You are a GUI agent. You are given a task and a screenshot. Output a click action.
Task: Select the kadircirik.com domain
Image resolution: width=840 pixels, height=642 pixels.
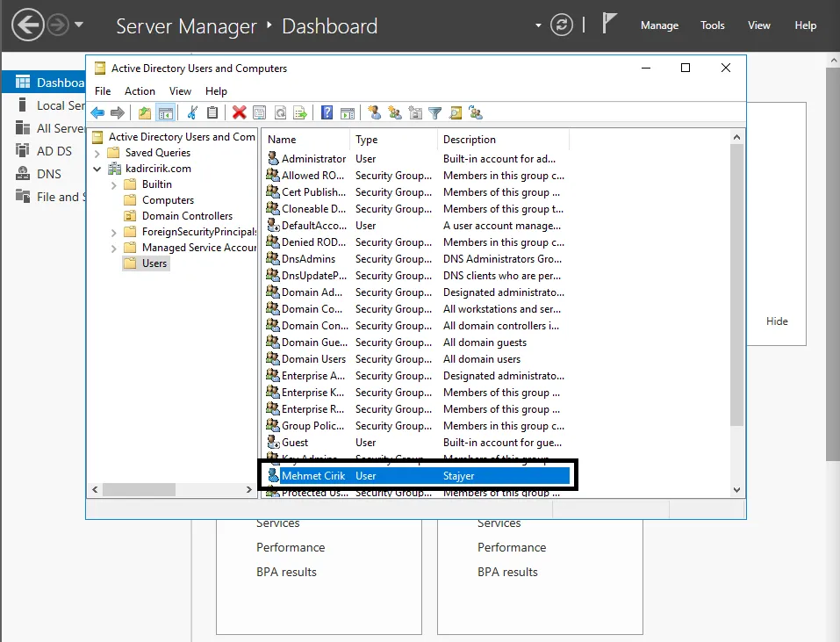pos(158,169)
